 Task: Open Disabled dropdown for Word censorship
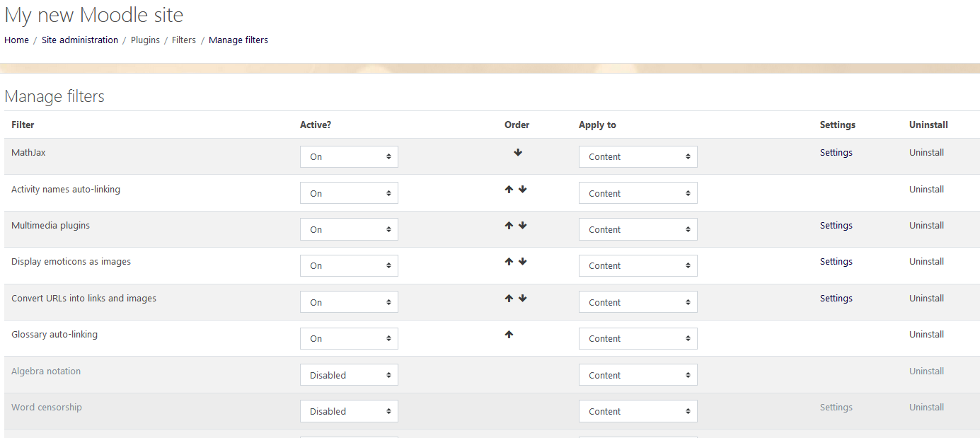tap(349, 411)
